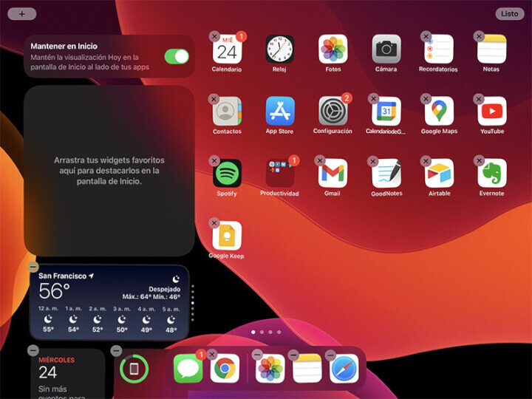Open the Fotos app on home screen
Viewport: 532px width, 399px height.
(332, 50)
